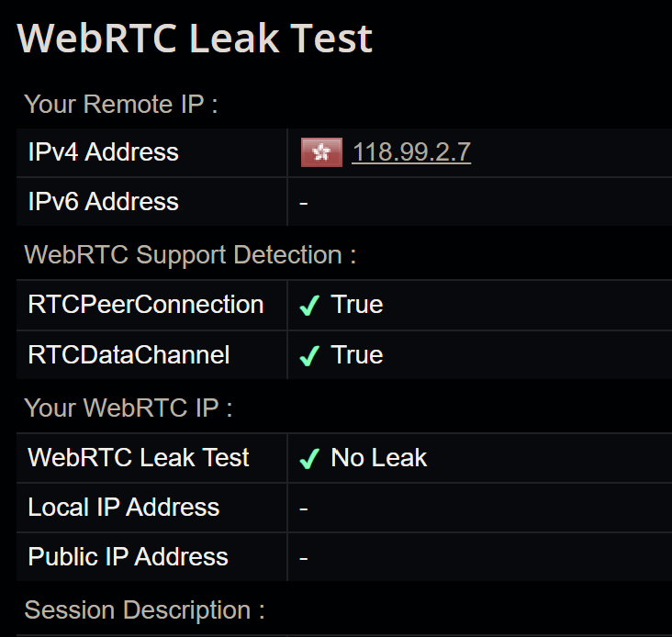Image resolution: width=672 pixels, height=637 pixels.
Task: Click the Public IP Address label
Action: (x=128, y=557)
